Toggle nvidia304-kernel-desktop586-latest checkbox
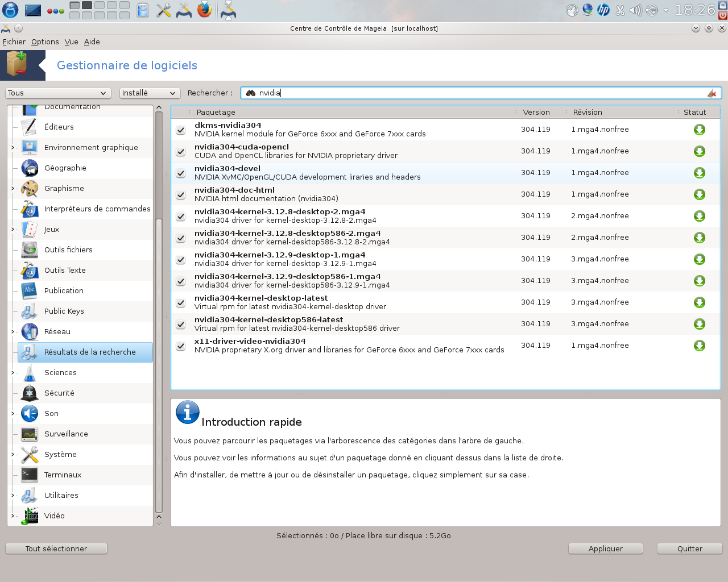Image resolution: width=728 pixels, height=582 pixels. [x=181, y=325]
